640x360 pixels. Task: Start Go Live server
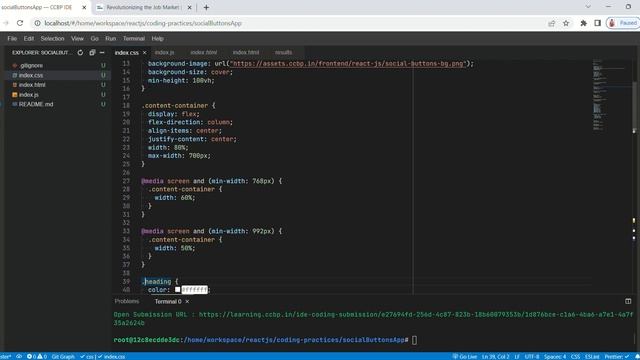tap(464, 357)
